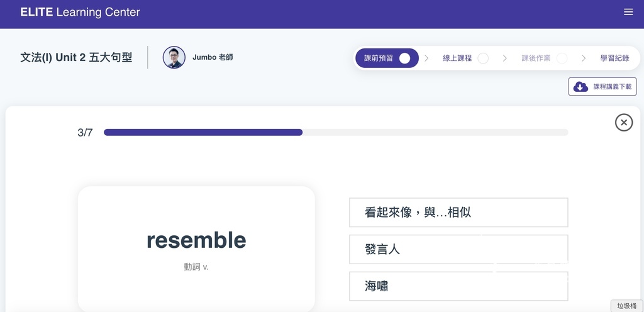Choose answer 發言人

coord(458,249)
